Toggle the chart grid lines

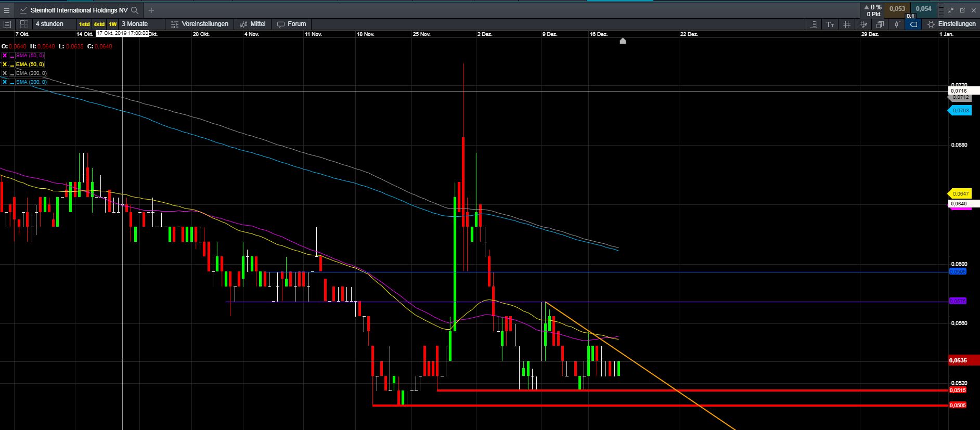847,24
